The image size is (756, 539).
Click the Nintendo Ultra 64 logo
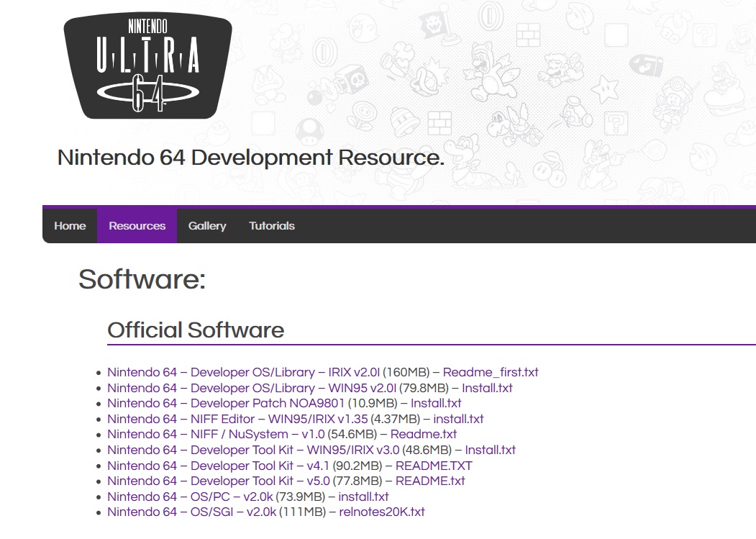(x=147, y=65)
